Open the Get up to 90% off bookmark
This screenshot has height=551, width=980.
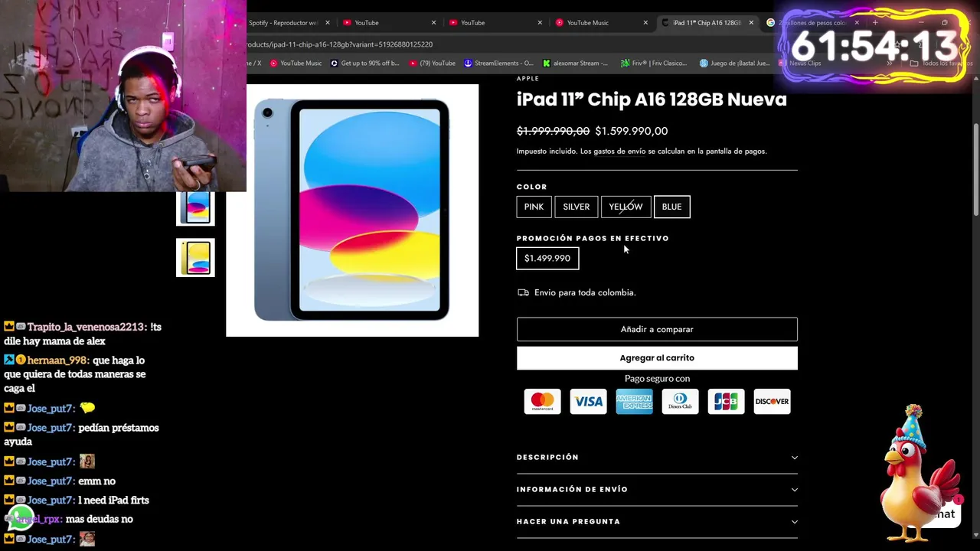click(365, 64)
